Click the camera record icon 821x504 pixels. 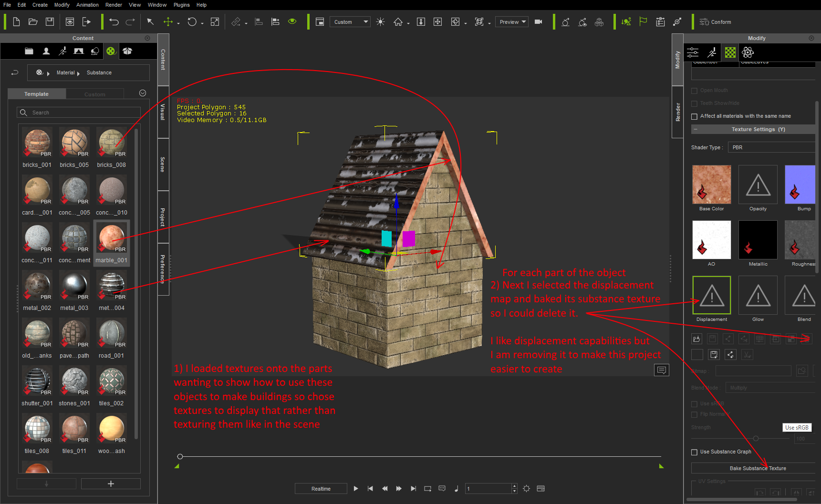click(x=539, y=22)
